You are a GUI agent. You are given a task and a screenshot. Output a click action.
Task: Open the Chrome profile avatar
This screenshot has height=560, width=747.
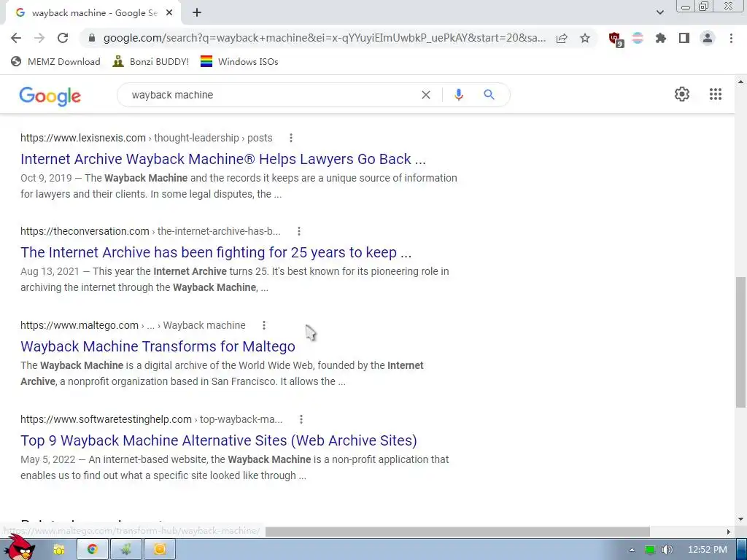click(708, 38)
